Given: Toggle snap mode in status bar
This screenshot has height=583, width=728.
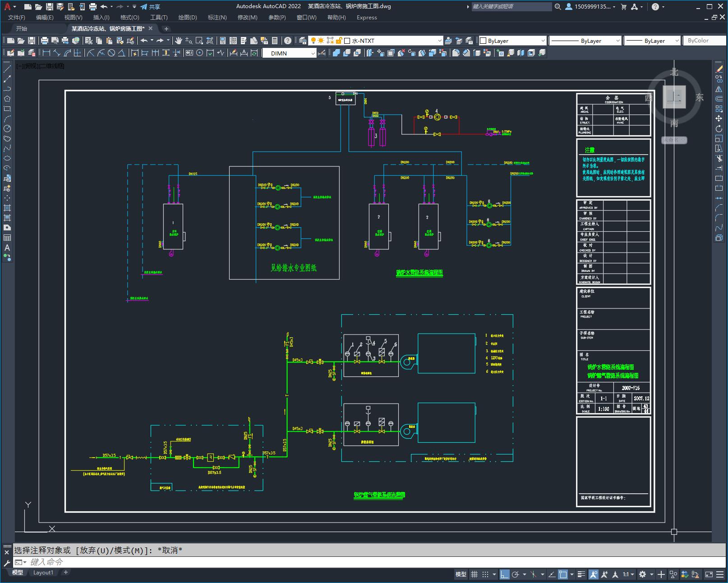Looking at the screenshot, I should [x=485, y=574].
